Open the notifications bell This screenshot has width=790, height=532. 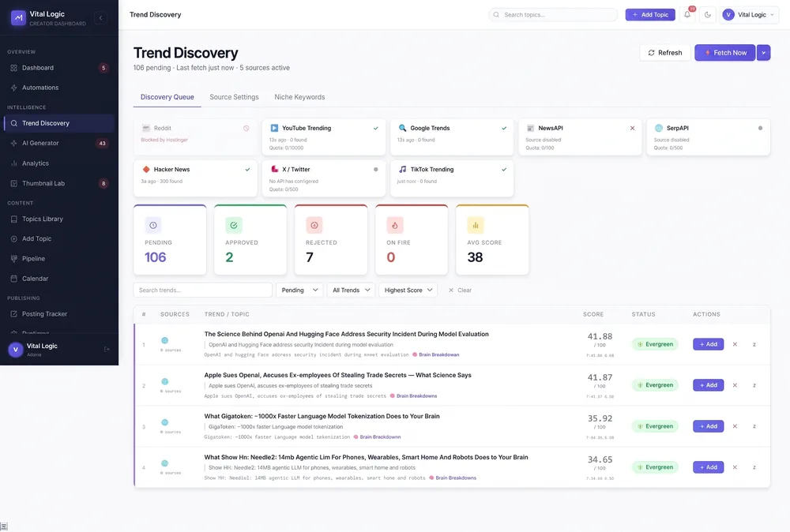click(x=687, y=14)
